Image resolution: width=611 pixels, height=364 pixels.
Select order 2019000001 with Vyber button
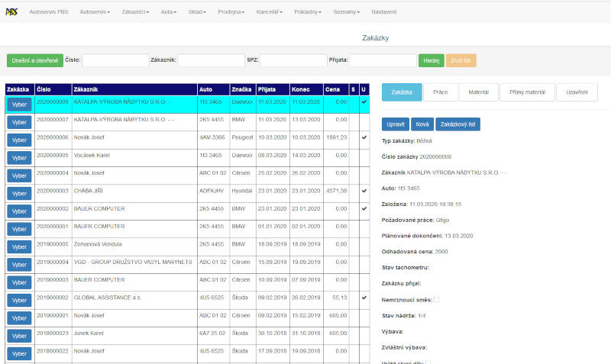(x=19, y=318)
